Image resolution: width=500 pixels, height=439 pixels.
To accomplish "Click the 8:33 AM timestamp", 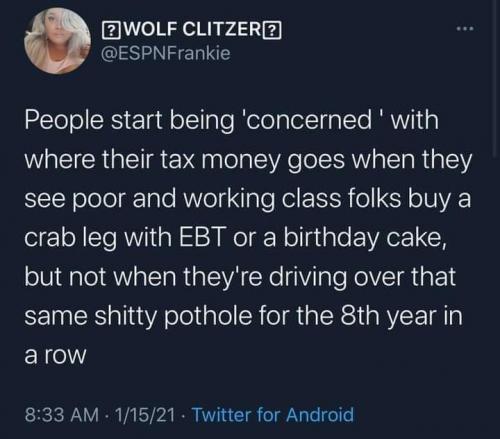I will [x=62, y=415].
